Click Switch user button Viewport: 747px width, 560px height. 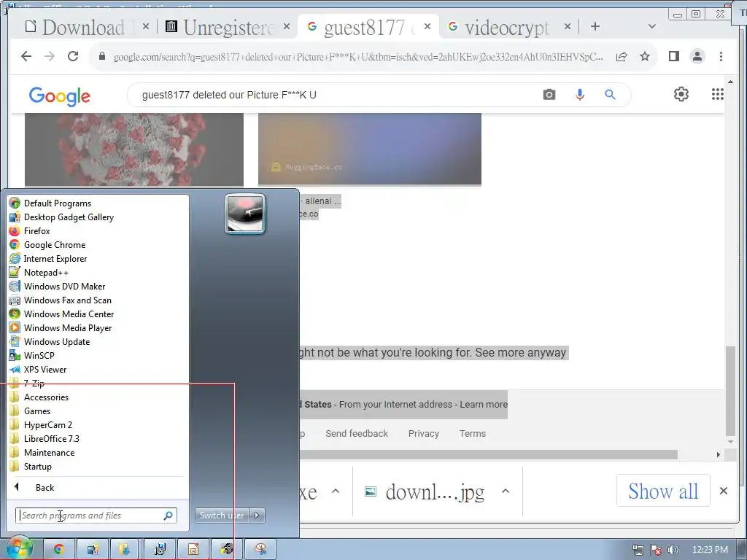(222, 516)
